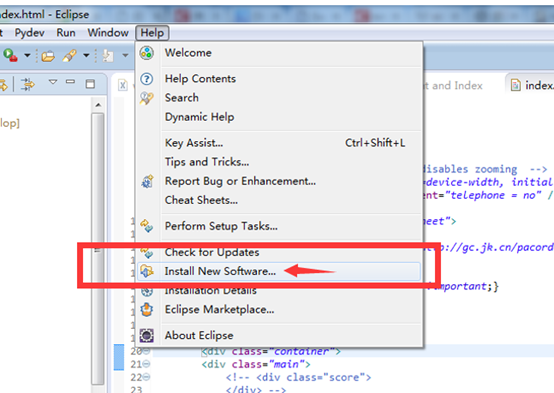Viewport: 554px width, 393px height.
Task: Maximize the left side panel
Action: tap(90, 84)
